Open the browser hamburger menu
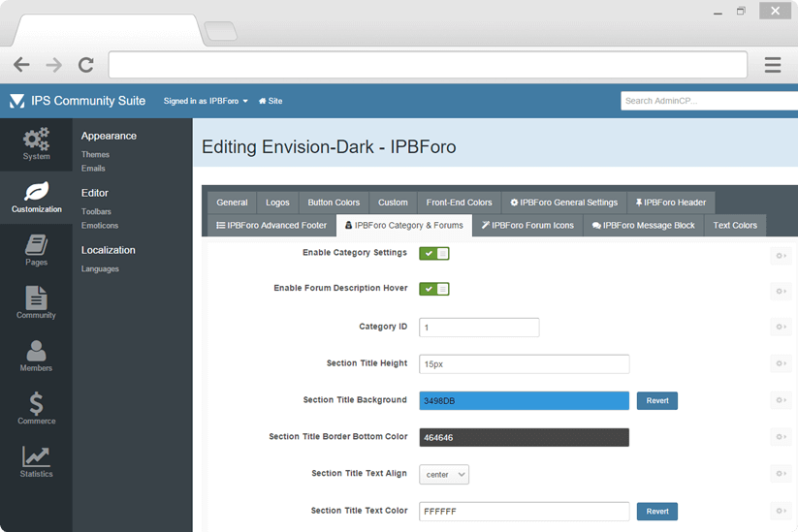The height and width of the screenshot is (532, 798). pos(773,65)
